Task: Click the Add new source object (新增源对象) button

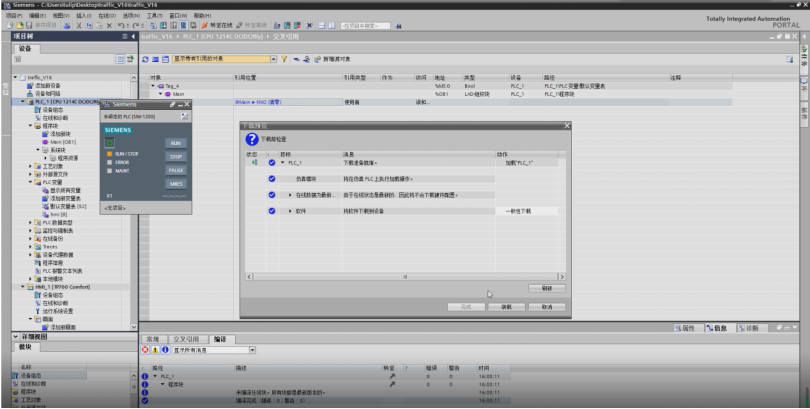Action: pyautogui.click(x=333, y=59)
